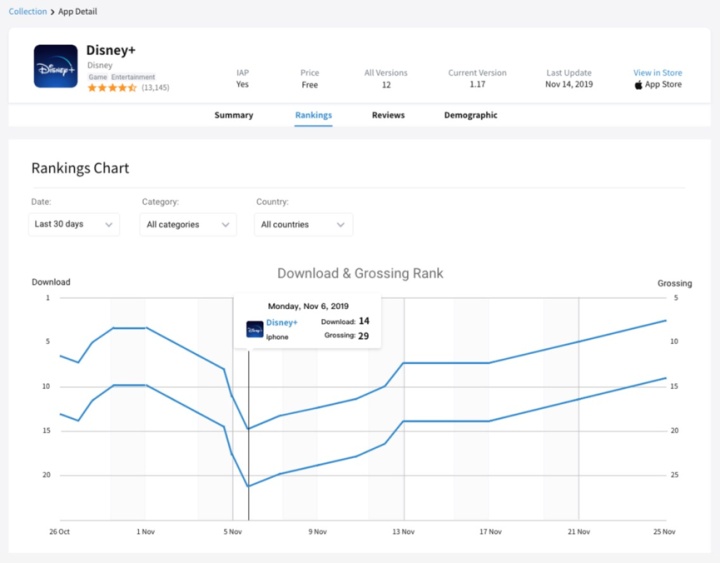Click the Entertainment category tag

pyautogui.click(x=133, y=77)
